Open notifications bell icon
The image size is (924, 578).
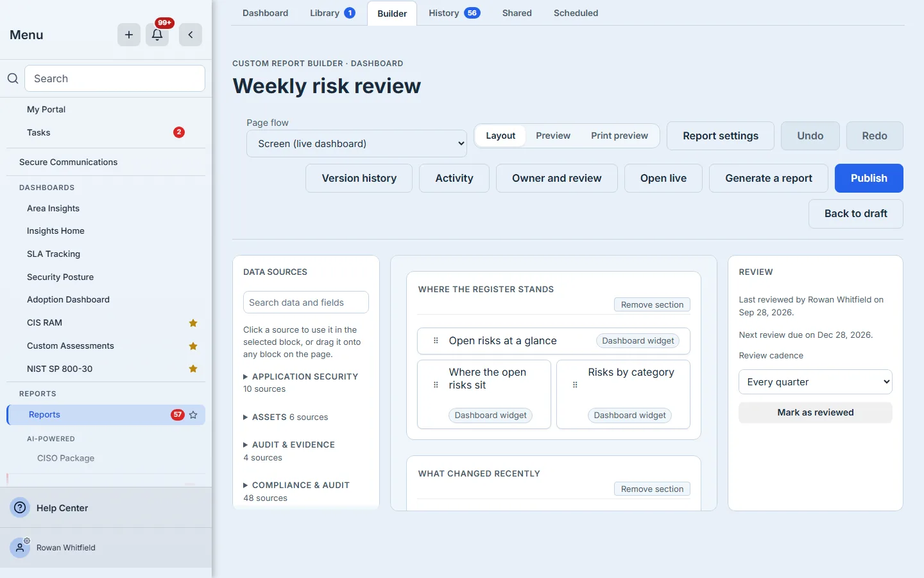(157, 35)
